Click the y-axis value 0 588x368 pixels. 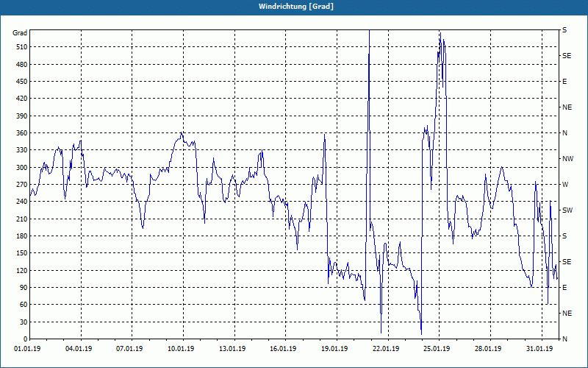(x=25, y=339)
